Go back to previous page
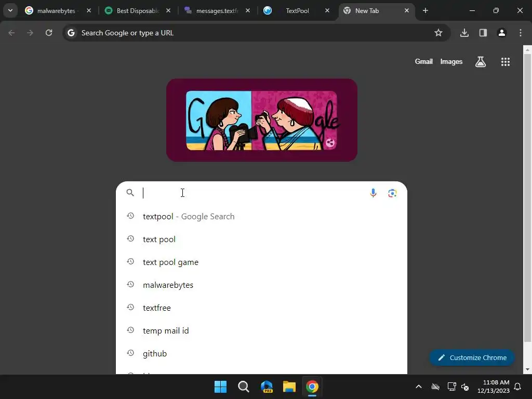Screen dimensions: 532x399 point(11,33)
